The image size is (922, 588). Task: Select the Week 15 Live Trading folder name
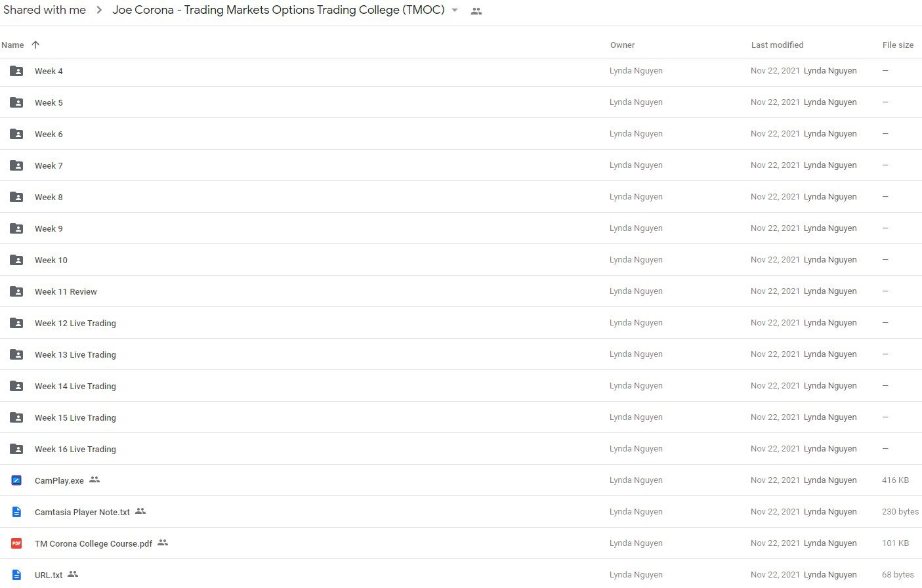tap(75, 418)
